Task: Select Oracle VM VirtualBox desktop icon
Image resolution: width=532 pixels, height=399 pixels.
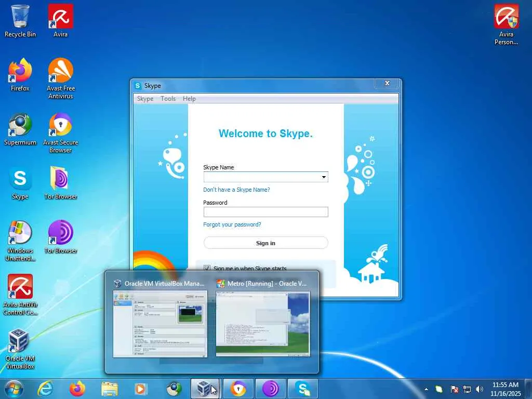Action: coord(20,349)
